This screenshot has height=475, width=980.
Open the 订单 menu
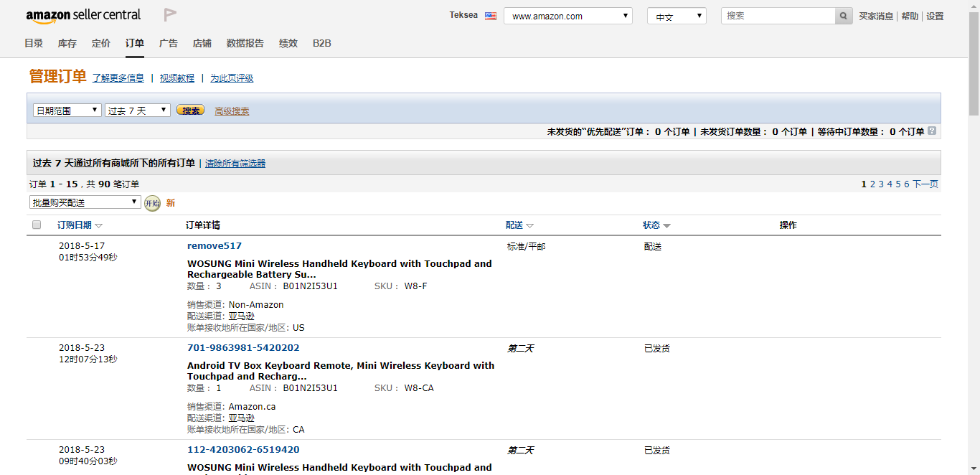(x=135, y=44)
